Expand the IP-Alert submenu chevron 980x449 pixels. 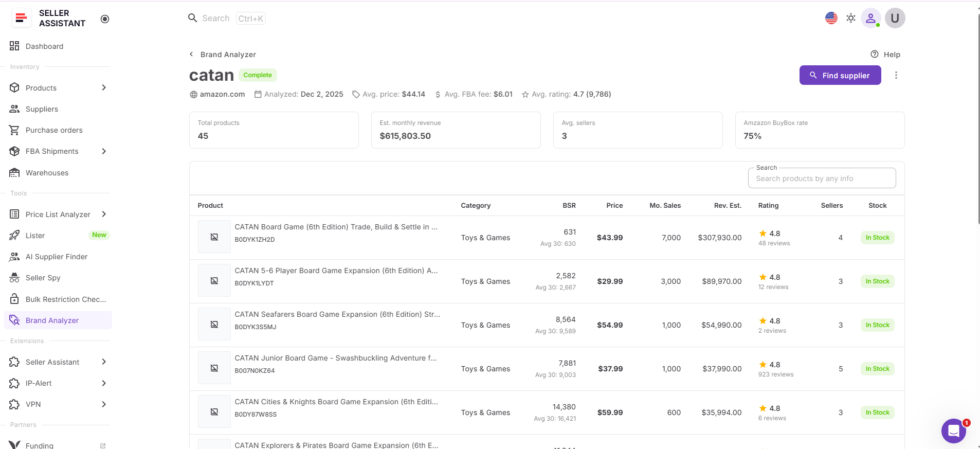tap(104, 383)
